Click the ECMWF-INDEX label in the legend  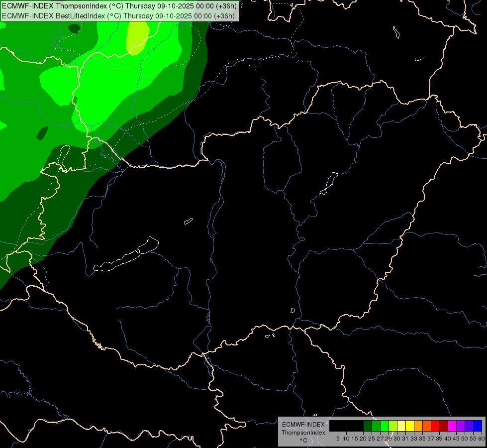pyautogui.click(x=303, y=425)
